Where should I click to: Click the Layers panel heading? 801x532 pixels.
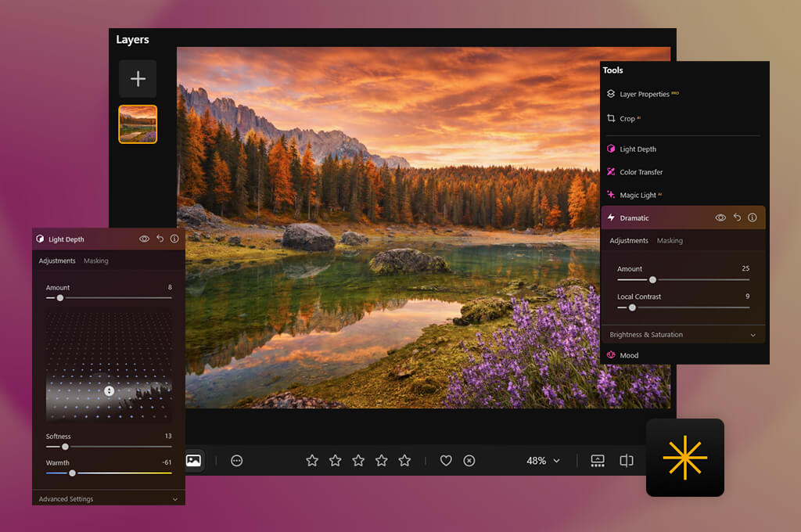(x=132, y=39)
